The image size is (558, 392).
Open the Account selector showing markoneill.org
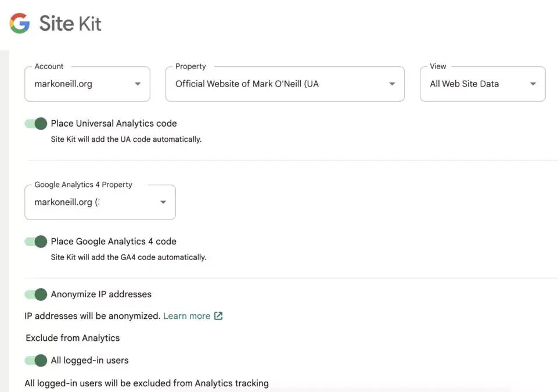(87, 84)
